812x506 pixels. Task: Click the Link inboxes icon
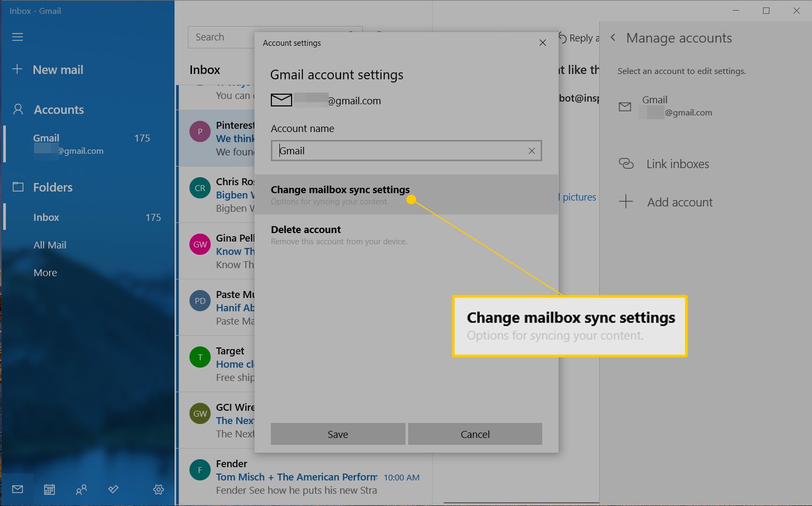[x=626, y=163]
